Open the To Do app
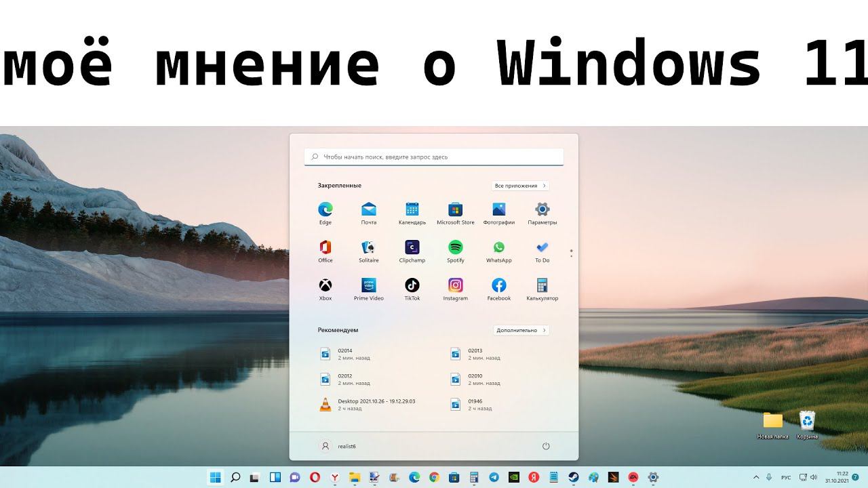Screen dimensions: 868x488 pos(542,251)
